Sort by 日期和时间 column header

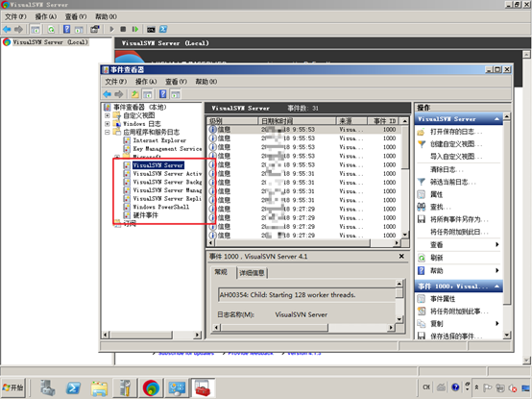[297, 121]
